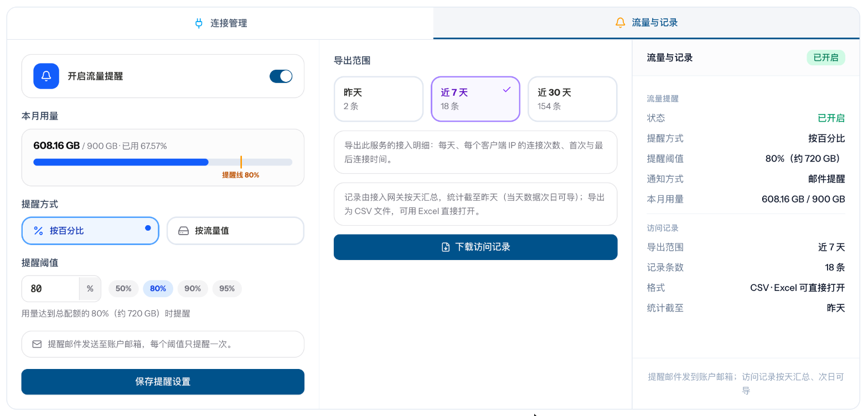Viewport: 868px width, 416px height.
Task: Click the 18 条 record count value
Action: coord(835,267)
